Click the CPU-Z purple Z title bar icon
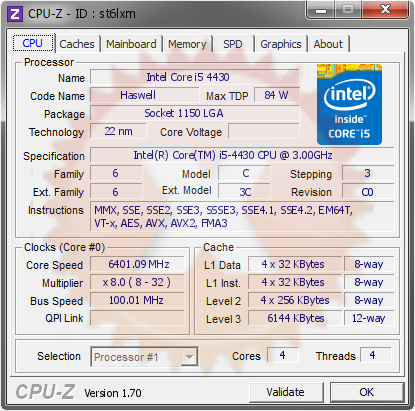 pyautogui.click(x=15, y=14)
